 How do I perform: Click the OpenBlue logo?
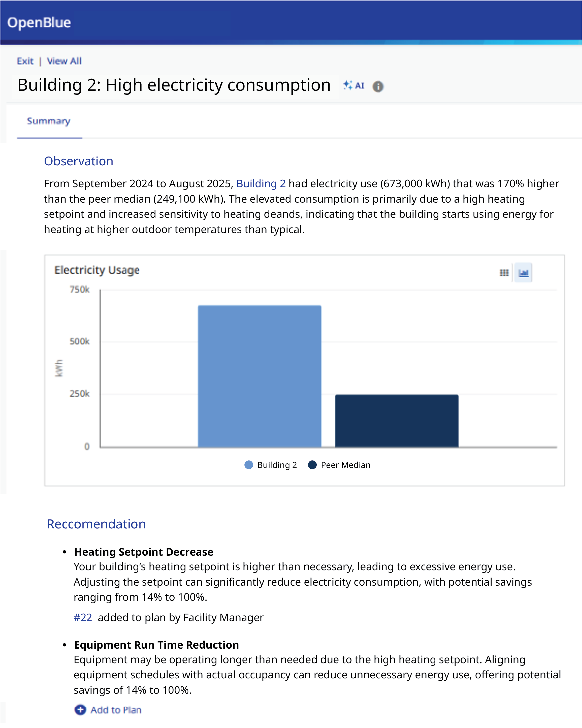click(x=40, y=22)
